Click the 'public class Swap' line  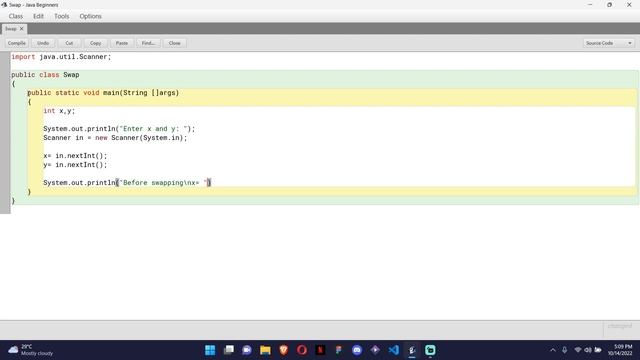point(45,75)
